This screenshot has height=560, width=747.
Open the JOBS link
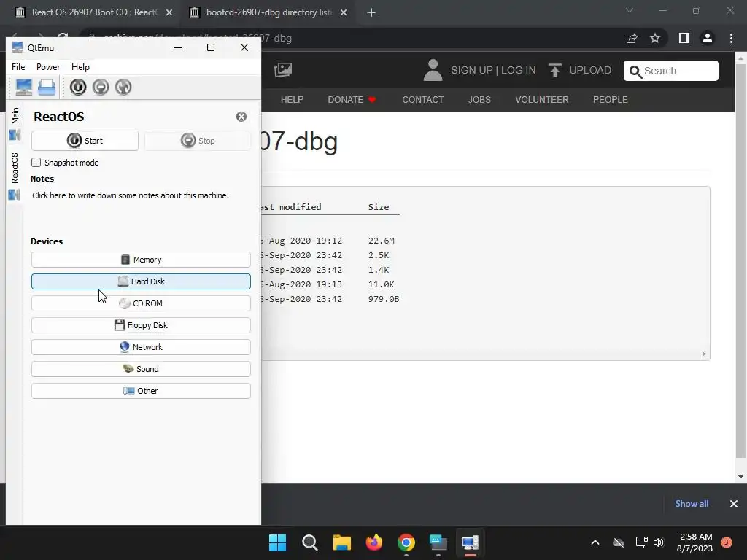click(x=479, y=99)
